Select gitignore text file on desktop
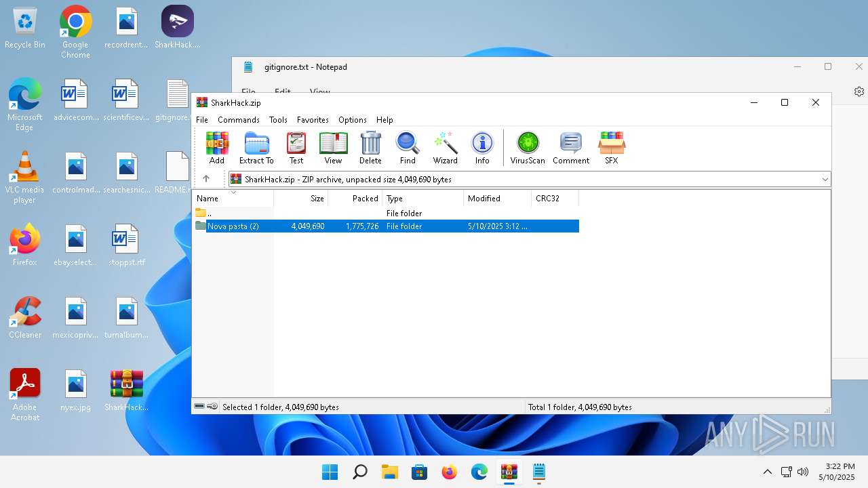 pyautogui.click(x=175, y=100)
